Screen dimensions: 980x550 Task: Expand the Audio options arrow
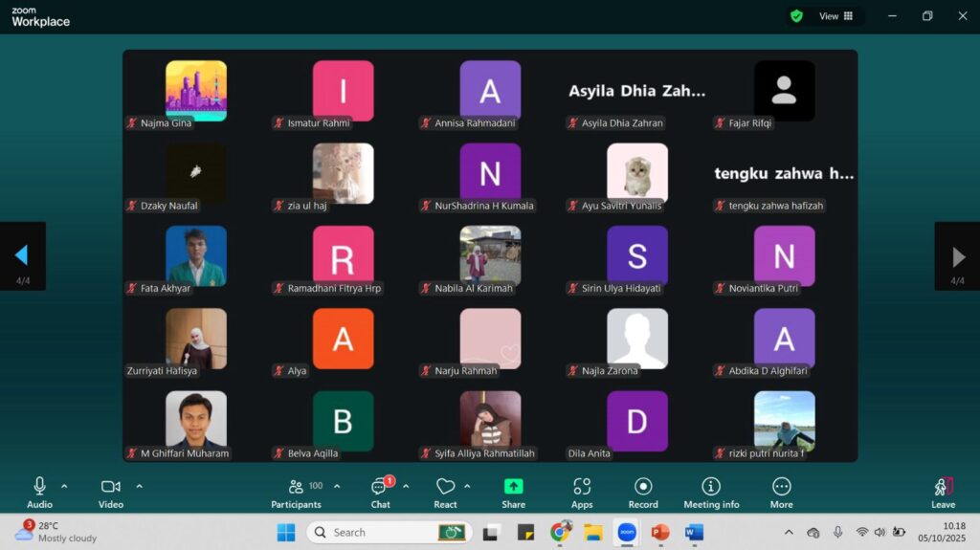64,486
